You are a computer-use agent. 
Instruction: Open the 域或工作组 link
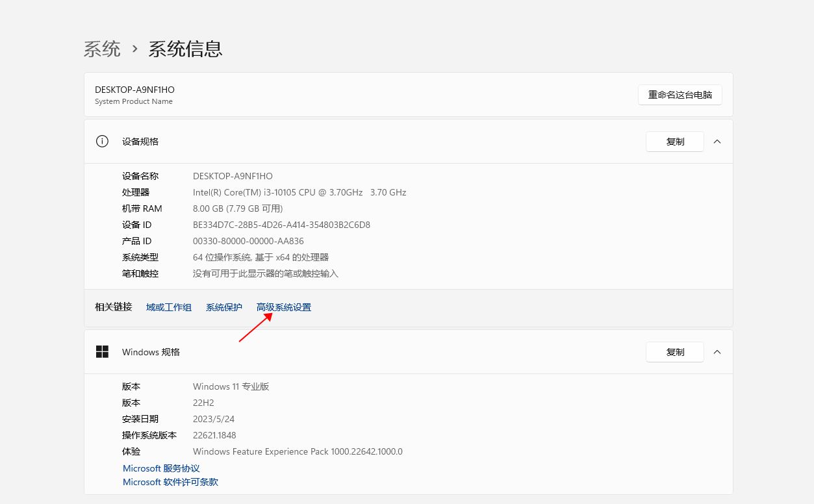pos(169,307)
